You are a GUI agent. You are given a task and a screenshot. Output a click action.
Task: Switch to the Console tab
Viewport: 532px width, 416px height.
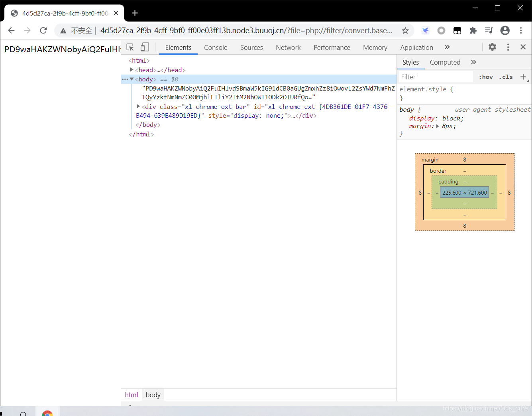click(216, 47)
